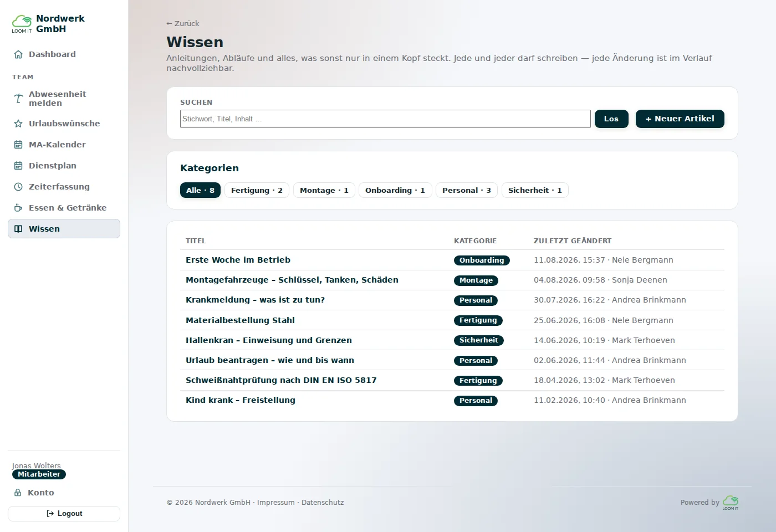Open article Erste Woche im Betrieb
The height and width of the screenshot is (532, 776).
coord(238,260)
